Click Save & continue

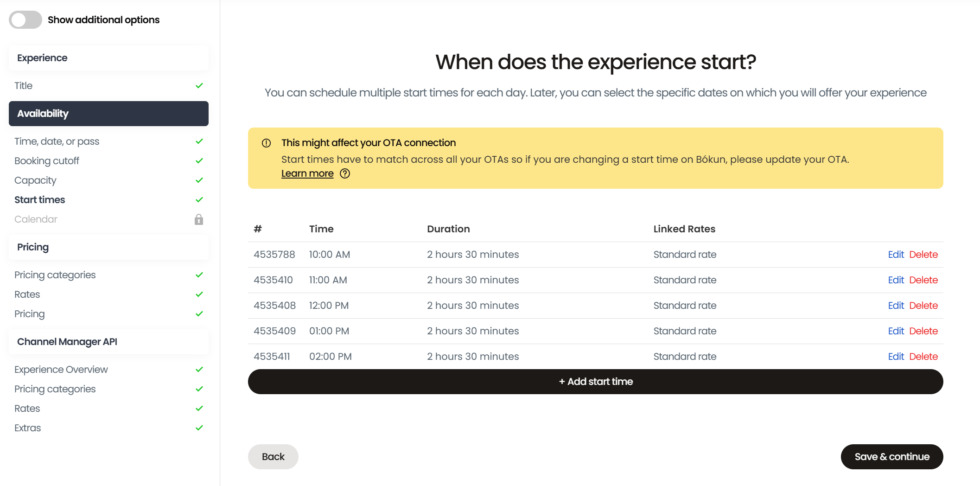(x=891, y=457)
